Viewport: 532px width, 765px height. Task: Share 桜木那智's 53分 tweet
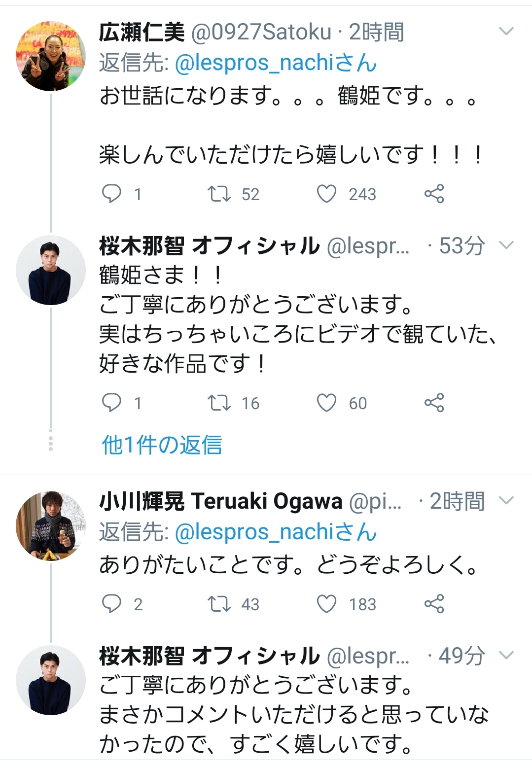(x=434, y=403)
